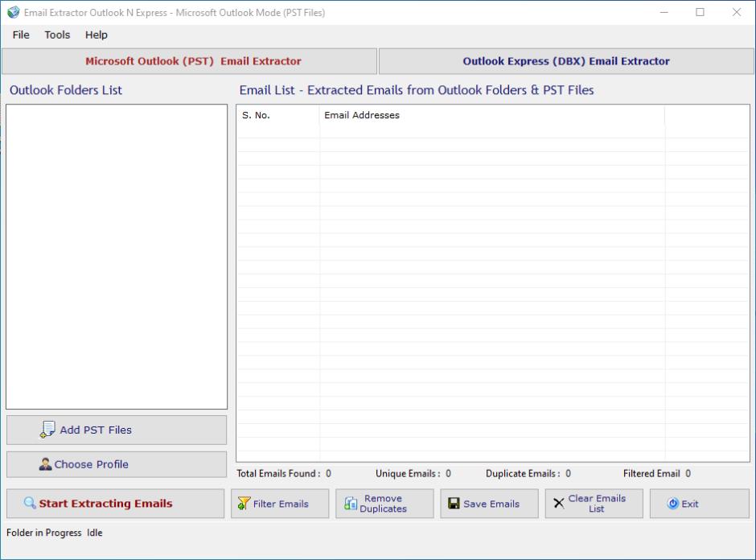Open the File menu
Screen dimensions: 756x560
pyautogui.click(x=21, y=35)
